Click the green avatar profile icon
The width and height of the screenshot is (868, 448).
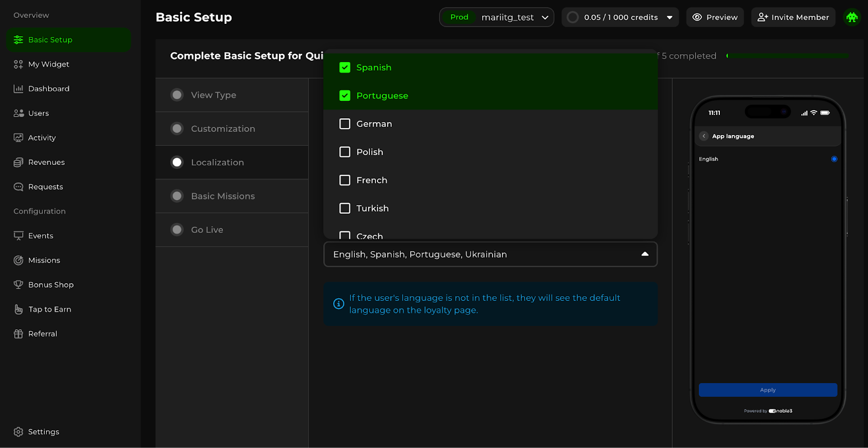click(852, 17)
